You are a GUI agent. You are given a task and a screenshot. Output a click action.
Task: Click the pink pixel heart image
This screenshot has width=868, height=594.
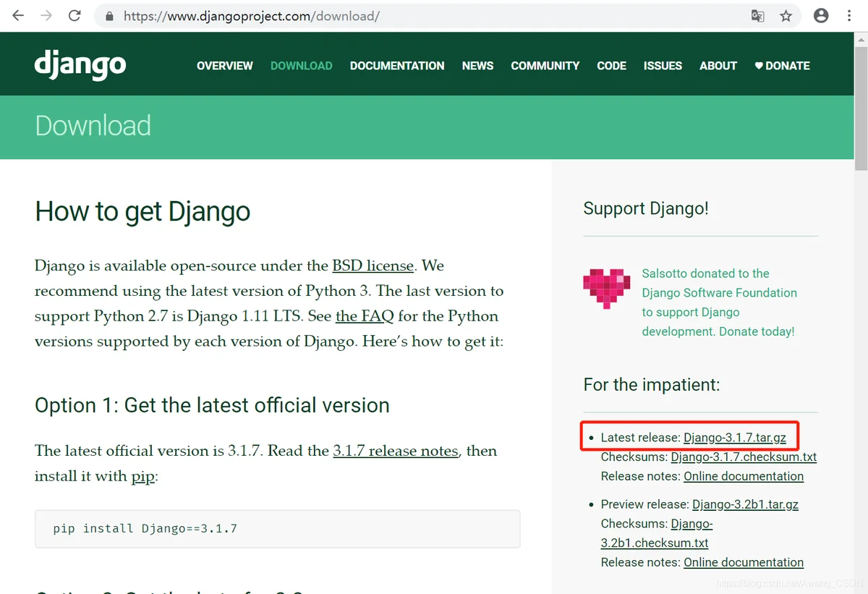(607, 288)
